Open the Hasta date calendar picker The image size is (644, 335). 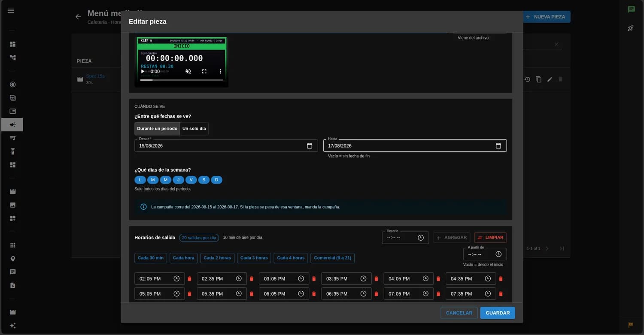[x=498, y=146]
